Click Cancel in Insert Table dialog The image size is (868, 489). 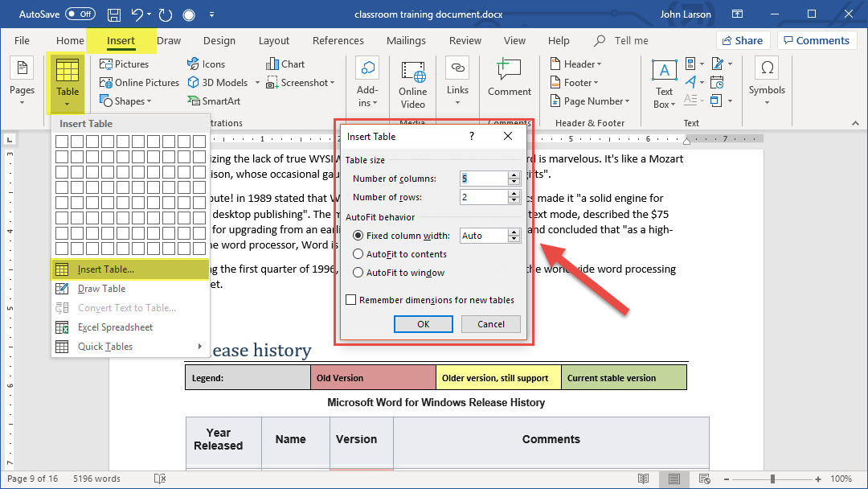pyautogui.click(x=490, y=324)
